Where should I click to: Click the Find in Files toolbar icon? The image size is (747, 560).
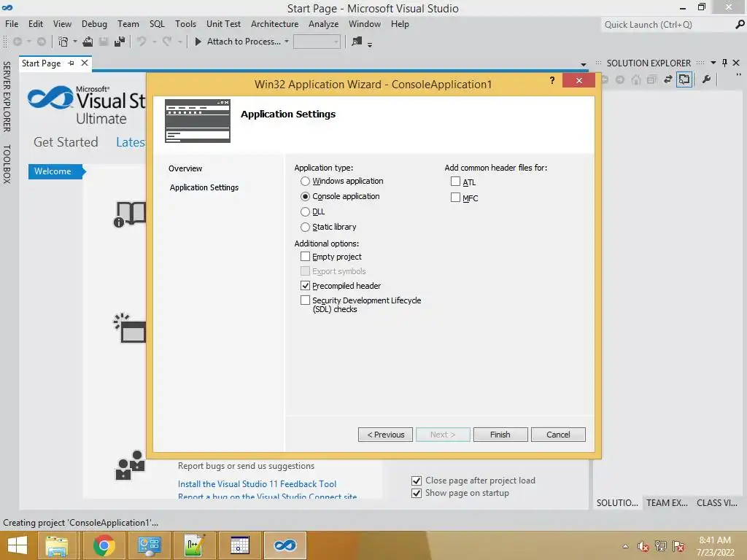pyautogui.click(x=356, y=42)
